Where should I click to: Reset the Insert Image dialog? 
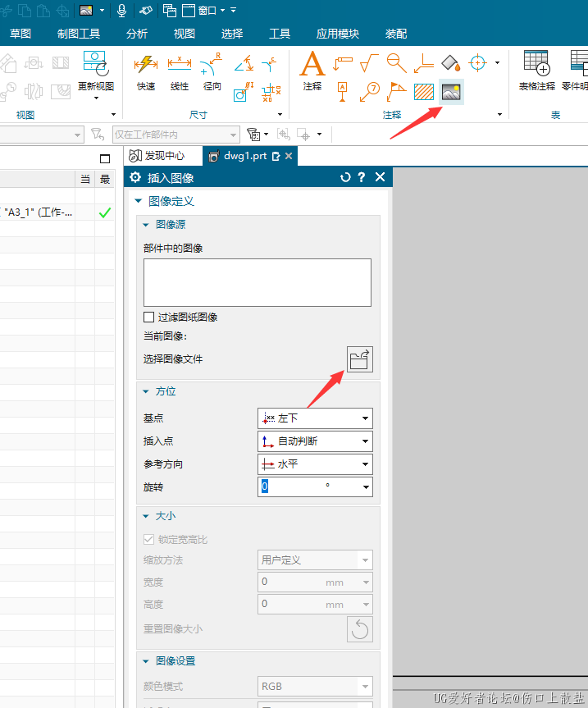tap(345, 177)
